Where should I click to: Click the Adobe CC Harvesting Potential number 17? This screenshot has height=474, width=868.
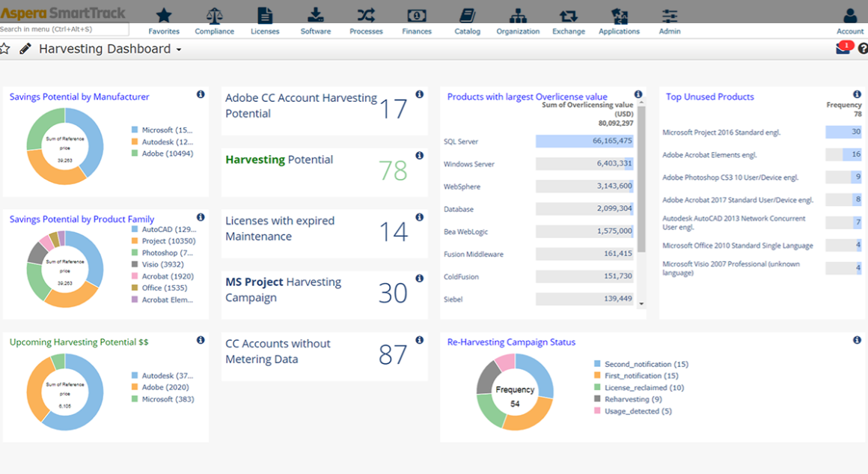coord(394,109)
